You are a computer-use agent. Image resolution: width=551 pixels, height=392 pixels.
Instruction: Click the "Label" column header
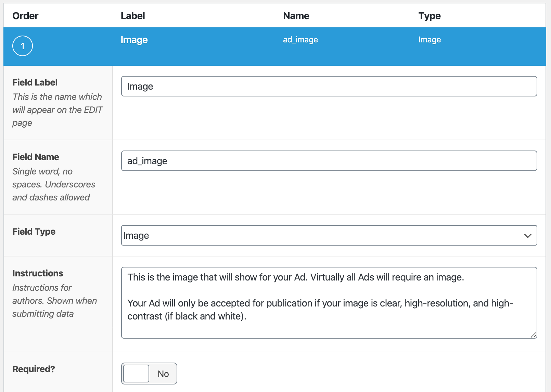click(133, 16)
